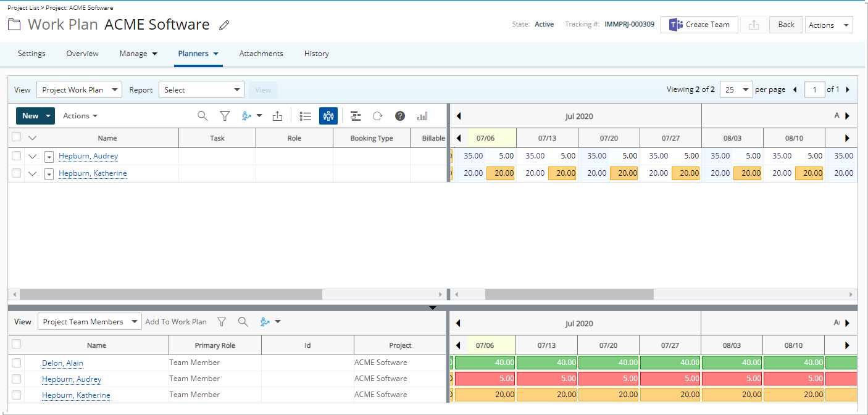Click the refresh icon in the work plan toolbar

tap(377, 116)
